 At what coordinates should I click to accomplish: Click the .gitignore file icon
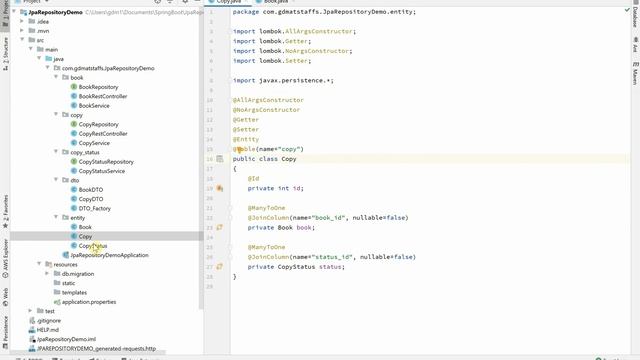pyautogui.click(x=32, y=320)
